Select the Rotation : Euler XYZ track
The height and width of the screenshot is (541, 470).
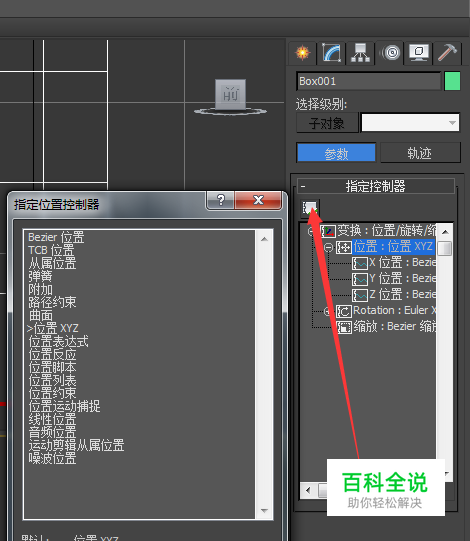394,310
